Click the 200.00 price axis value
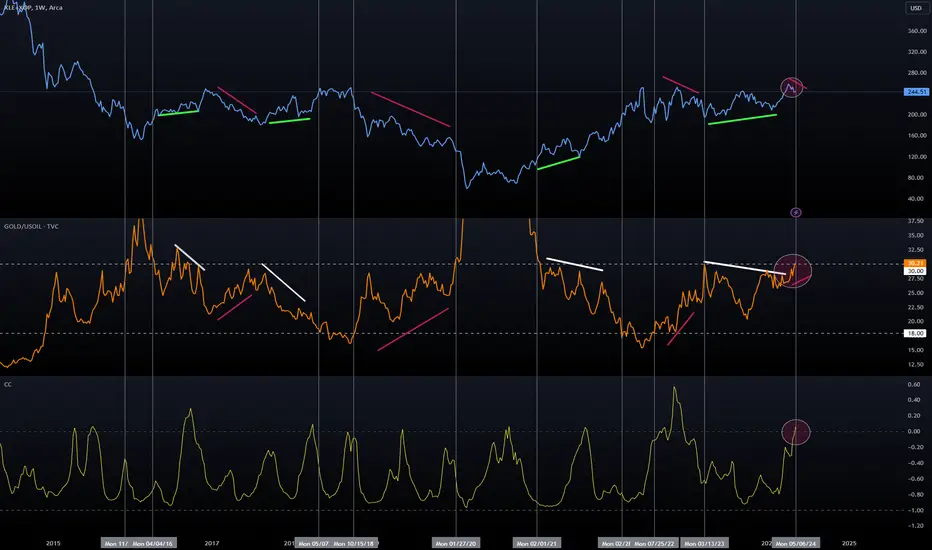The height and width of the screenshot is (550, 932). pyautogui.click(x=917, y=115)
